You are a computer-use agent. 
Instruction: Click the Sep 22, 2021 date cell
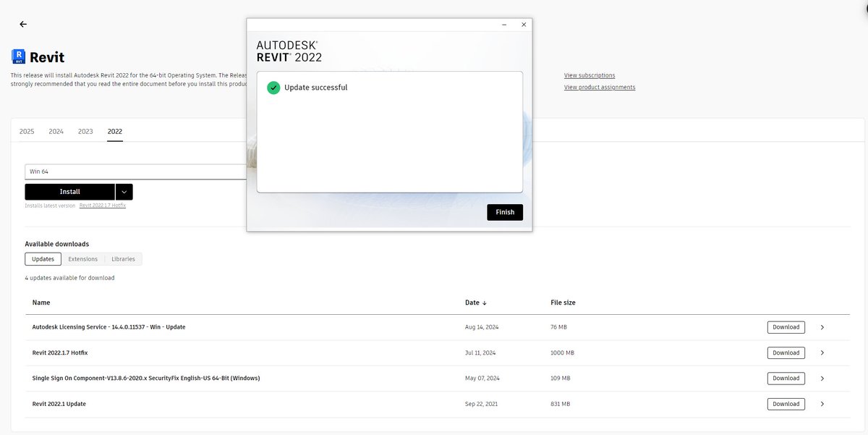[482, 404]
